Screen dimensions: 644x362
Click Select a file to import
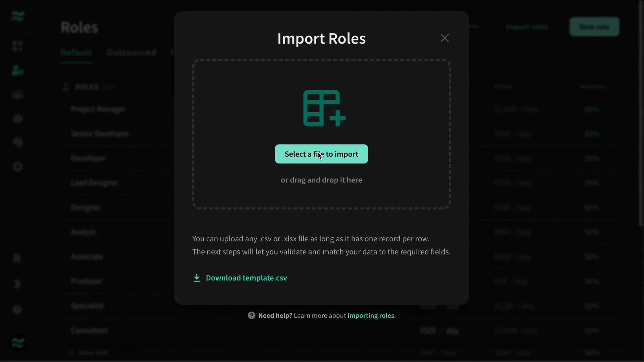tap(321, 154)
